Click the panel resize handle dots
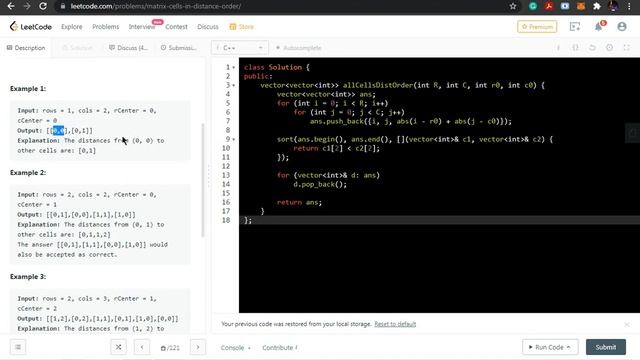 (x=209, y=176)
